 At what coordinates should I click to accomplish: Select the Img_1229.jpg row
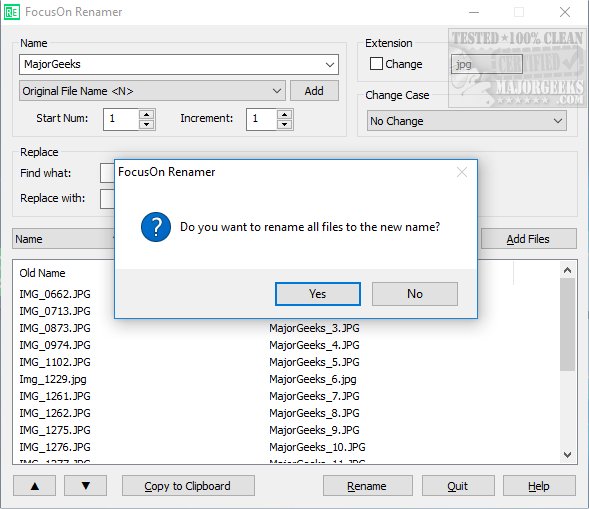(x=53, y=379)
